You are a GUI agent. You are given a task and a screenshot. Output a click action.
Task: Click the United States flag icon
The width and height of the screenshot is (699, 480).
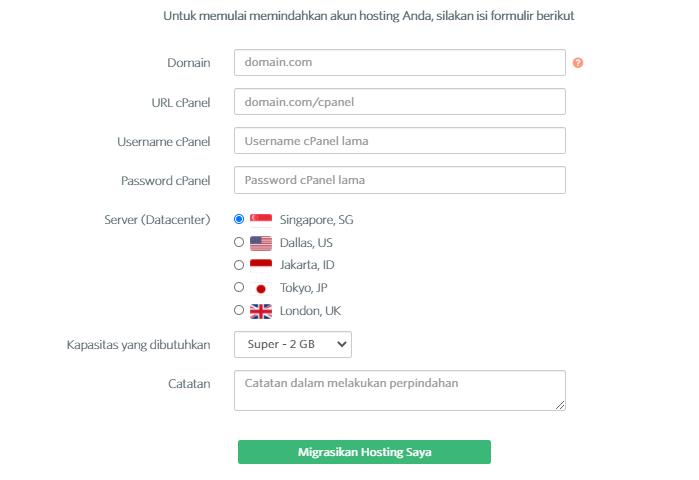261,243
